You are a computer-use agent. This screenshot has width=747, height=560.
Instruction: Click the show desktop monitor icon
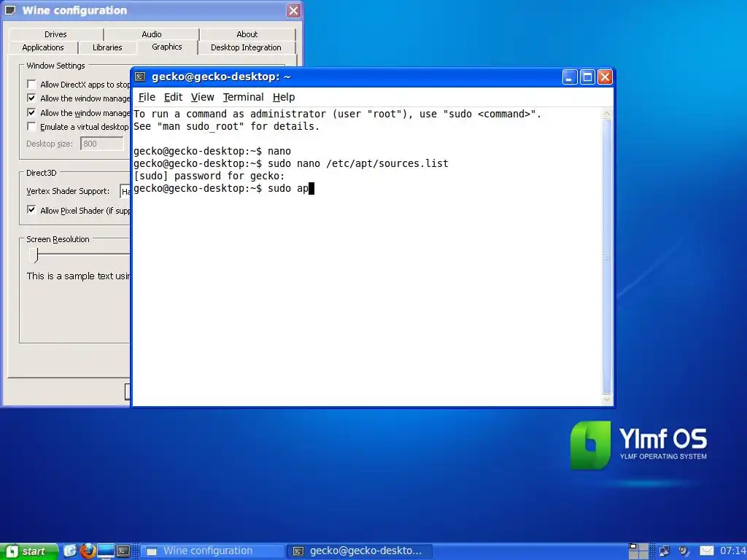tap(106, 551)
